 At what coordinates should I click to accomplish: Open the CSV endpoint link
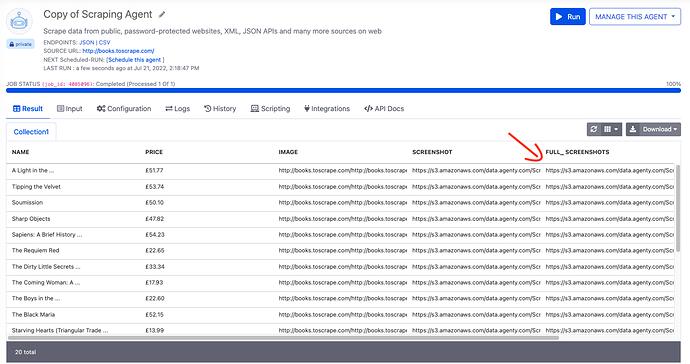click(105, 43)
